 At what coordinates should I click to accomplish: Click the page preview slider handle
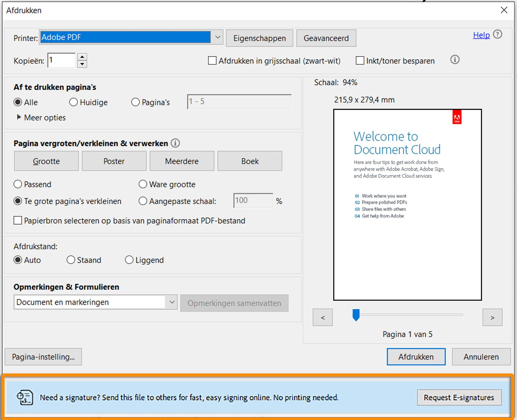(x=356, y=315)
